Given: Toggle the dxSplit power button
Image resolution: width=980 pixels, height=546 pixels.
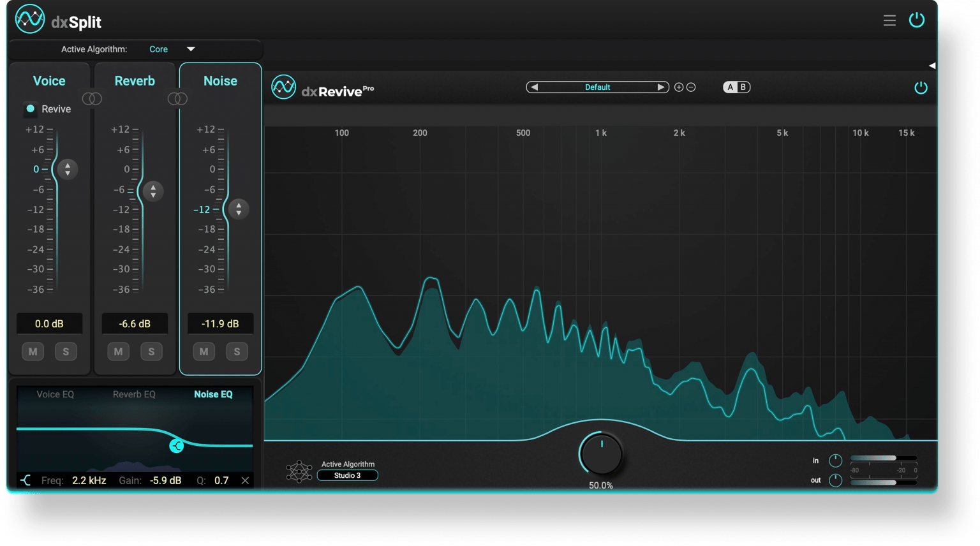Looking at the screenshot, I should point(917,20).
